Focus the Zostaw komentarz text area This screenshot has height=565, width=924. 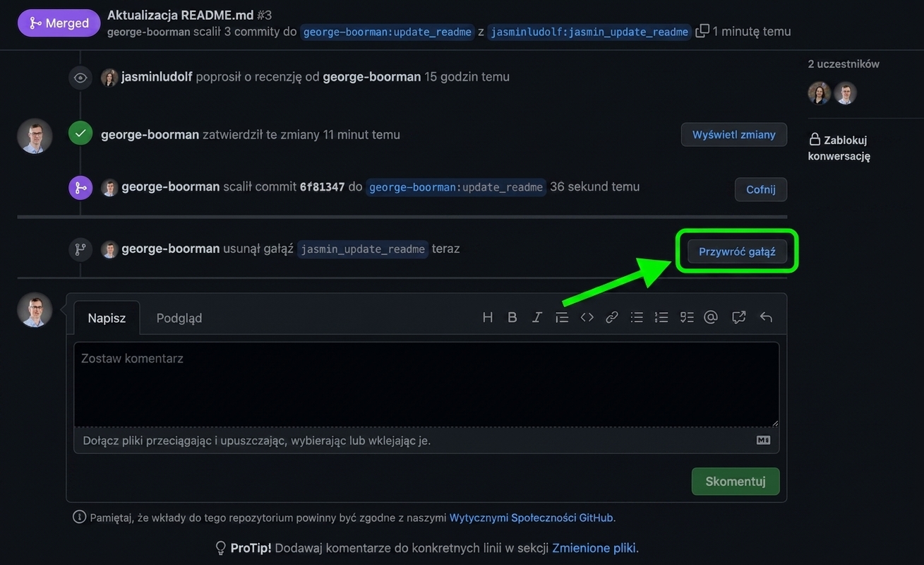click(426, 385)
